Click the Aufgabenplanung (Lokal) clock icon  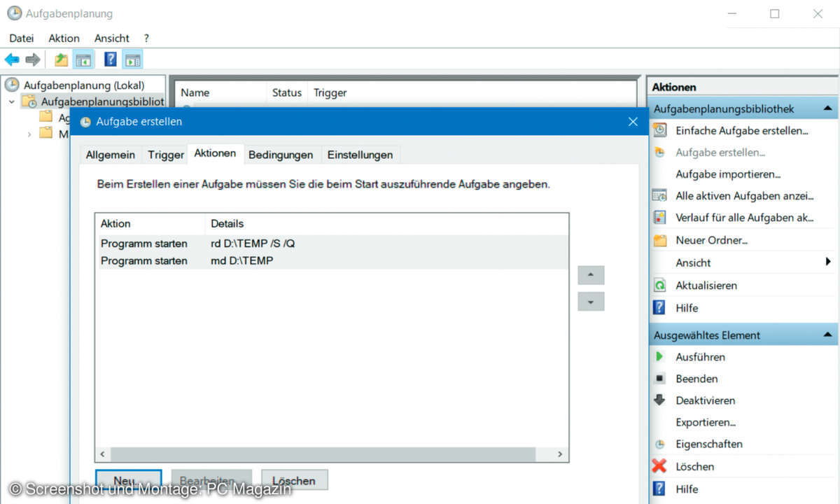[x=12, y=85]
